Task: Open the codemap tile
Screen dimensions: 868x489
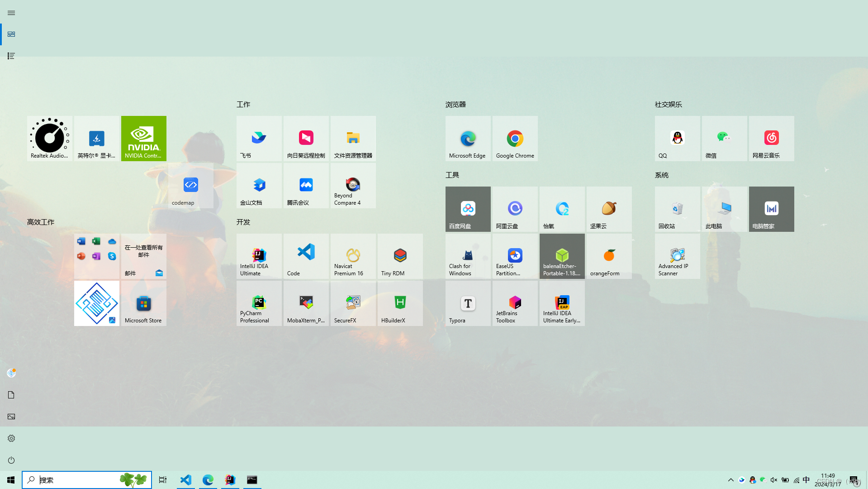Action: [x=191, y=186]
